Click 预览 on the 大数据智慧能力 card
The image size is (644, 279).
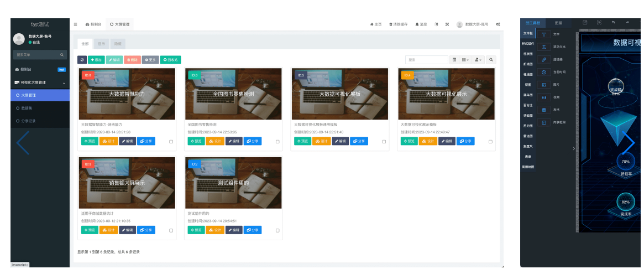(90, 141)
